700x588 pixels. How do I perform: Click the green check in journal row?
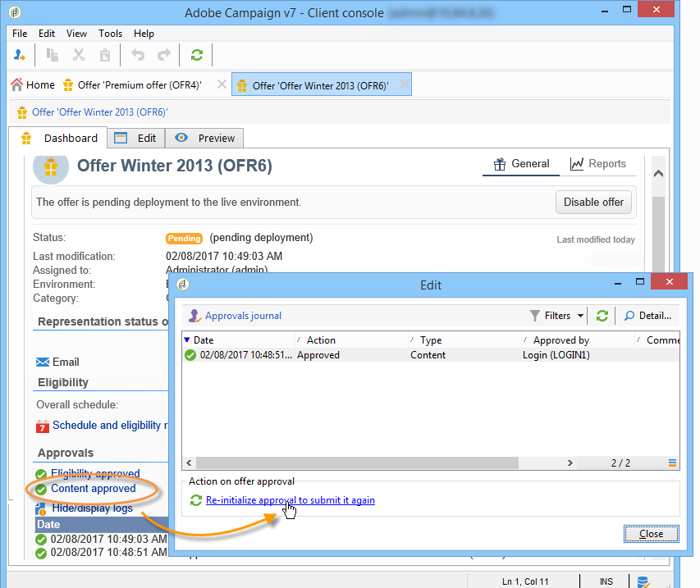(x=190, y=355)
